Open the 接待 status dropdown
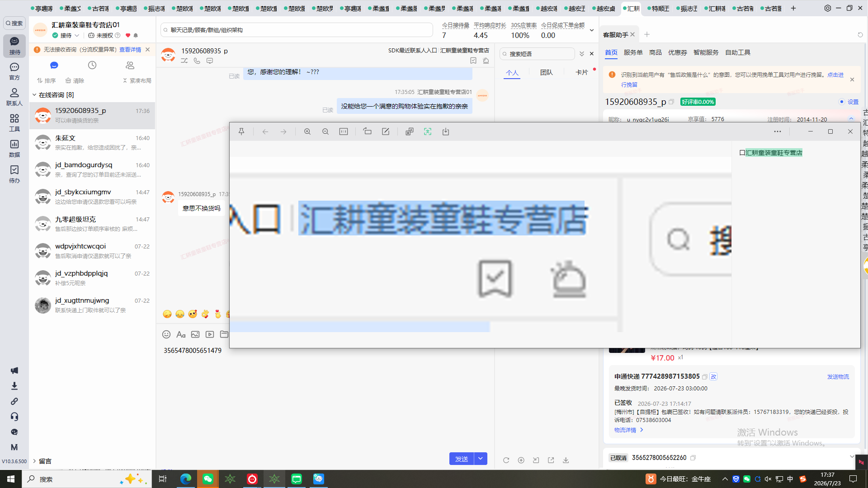Screen dimensions: 868x488 tap(77, 35)
